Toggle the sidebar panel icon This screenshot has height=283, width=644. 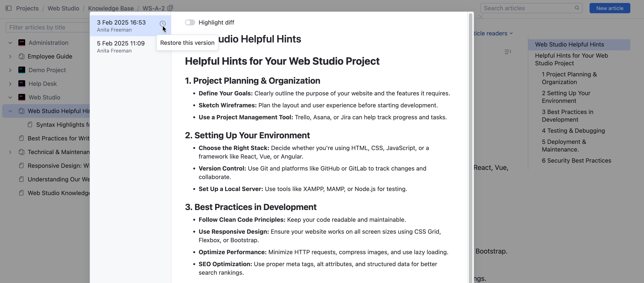[9, 8]
